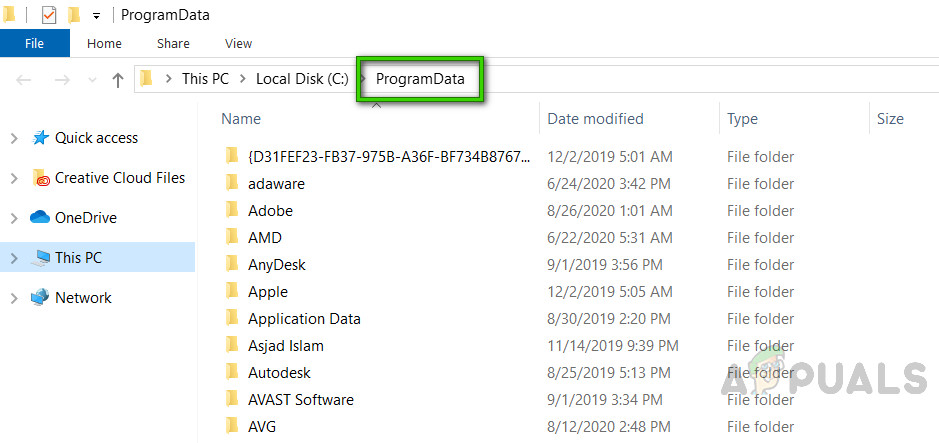939x443 pixels.
Task: Select Quick access in navigation pane
Action: [x=96, y=138]
